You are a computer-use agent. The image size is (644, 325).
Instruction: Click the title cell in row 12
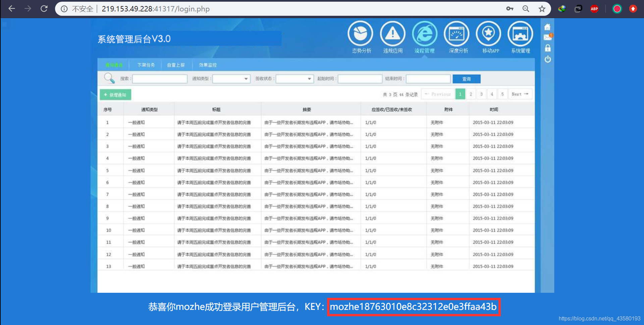[214, 254]
